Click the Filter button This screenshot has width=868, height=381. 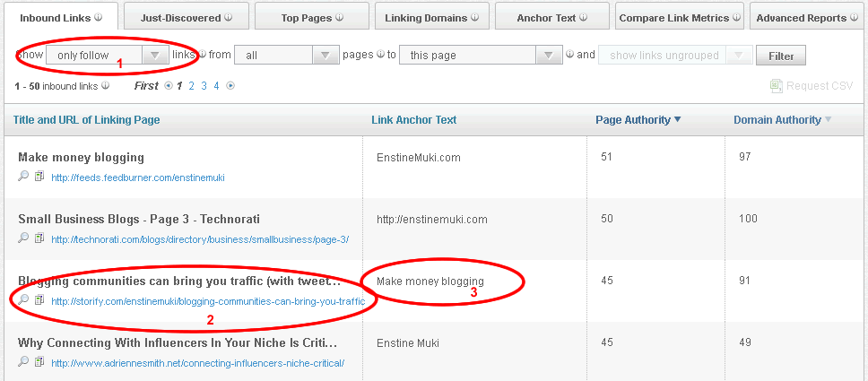coord(781,56)
